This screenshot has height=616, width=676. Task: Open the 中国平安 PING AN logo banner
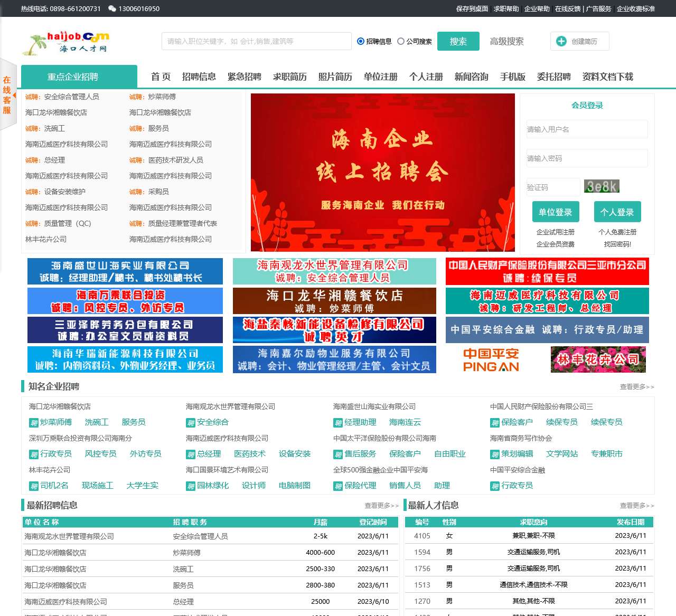point(491,360)
